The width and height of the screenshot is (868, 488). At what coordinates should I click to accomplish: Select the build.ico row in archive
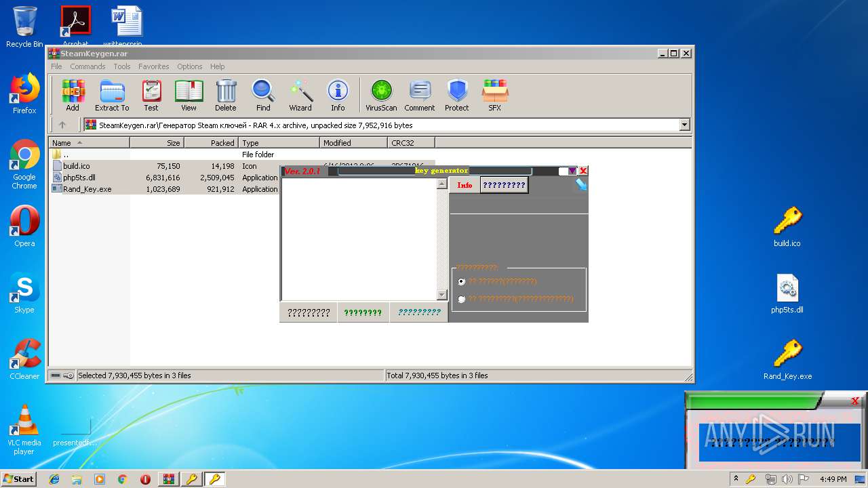(x=165, y=166)
